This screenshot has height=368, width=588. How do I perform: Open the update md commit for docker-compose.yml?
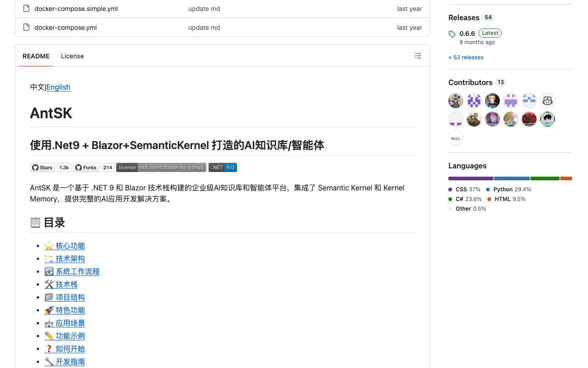click(x=204, y=28)
